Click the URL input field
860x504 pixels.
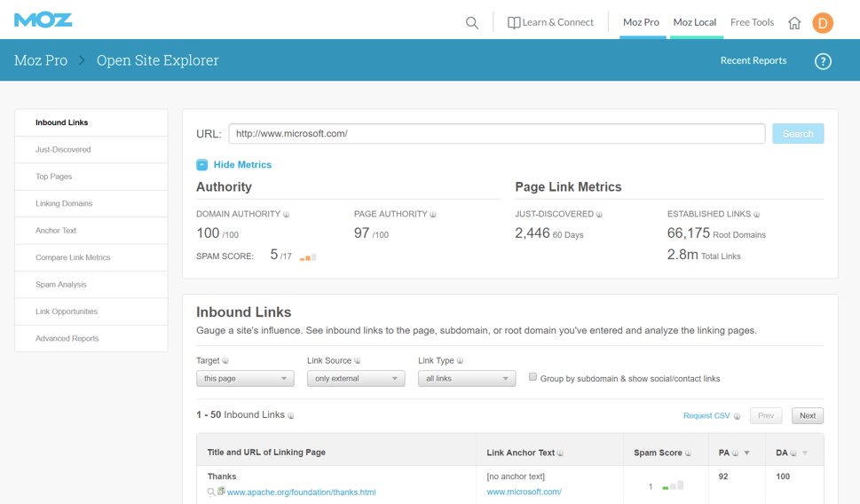tap(497, 134)
